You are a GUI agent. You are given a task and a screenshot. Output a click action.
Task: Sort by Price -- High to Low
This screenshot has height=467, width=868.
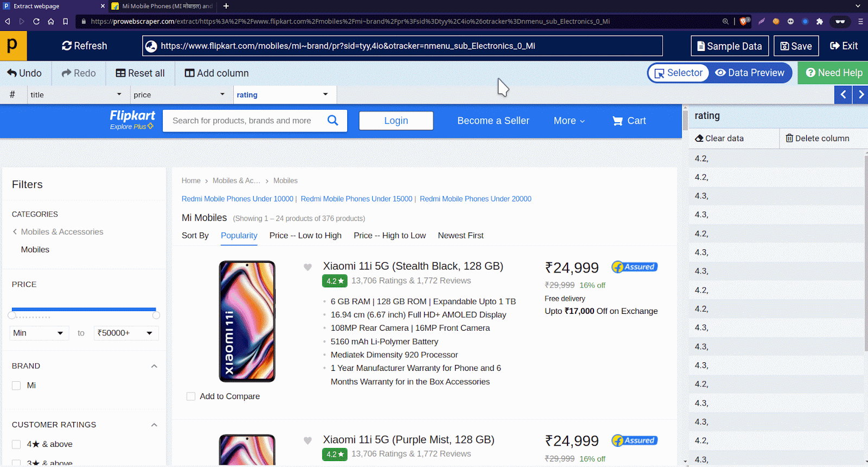pyautogui.click(x=390, y=236)
